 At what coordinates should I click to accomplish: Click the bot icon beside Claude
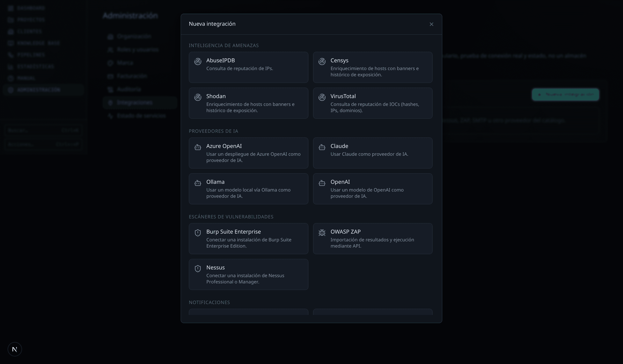pos(322,147)
